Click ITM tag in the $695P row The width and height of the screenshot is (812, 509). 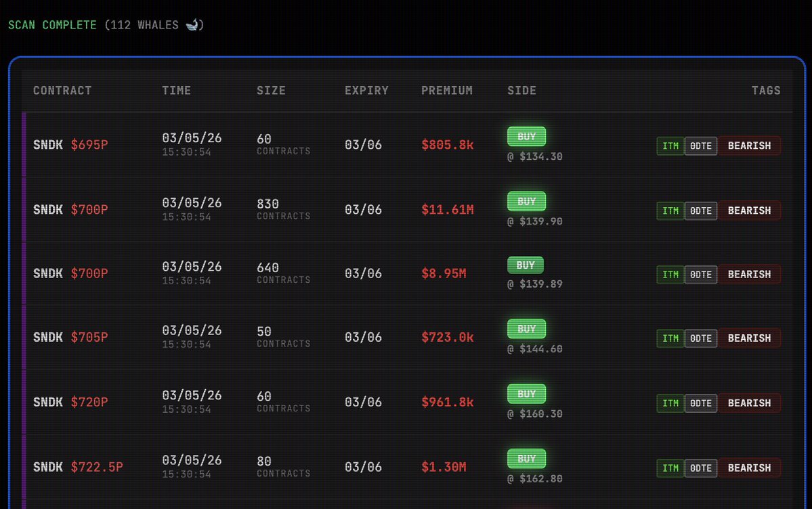pyautogui.click(x=670, y=146)
